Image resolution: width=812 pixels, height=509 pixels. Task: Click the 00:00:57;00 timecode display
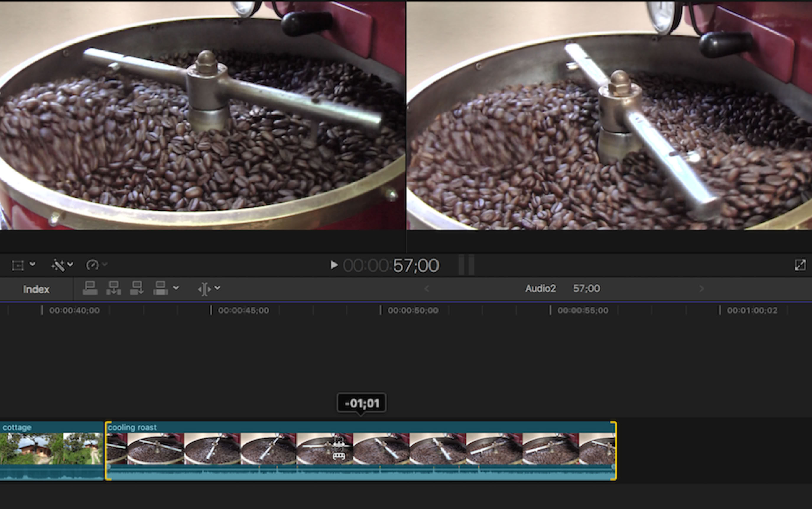point(391,265)
